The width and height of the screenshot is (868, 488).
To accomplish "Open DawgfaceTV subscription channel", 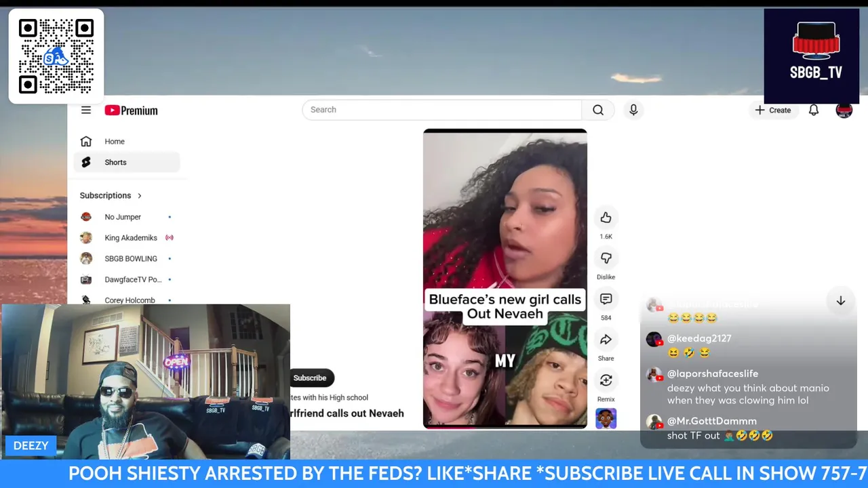I will 126,279.
